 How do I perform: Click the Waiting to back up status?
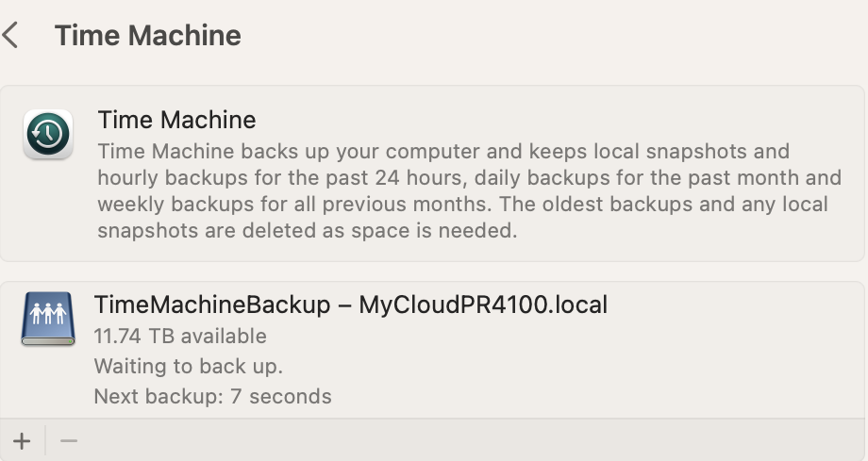tap(189, 366)
